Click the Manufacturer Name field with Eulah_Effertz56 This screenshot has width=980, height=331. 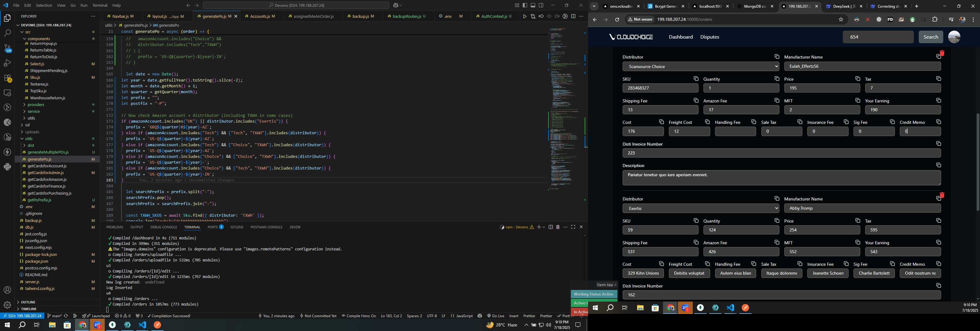pos(862,66)
